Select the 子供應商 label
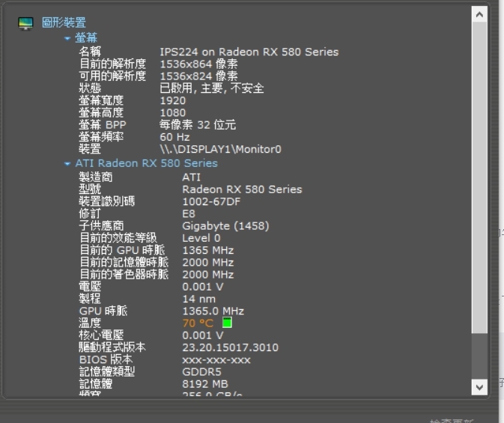 (x=101, y=226)
